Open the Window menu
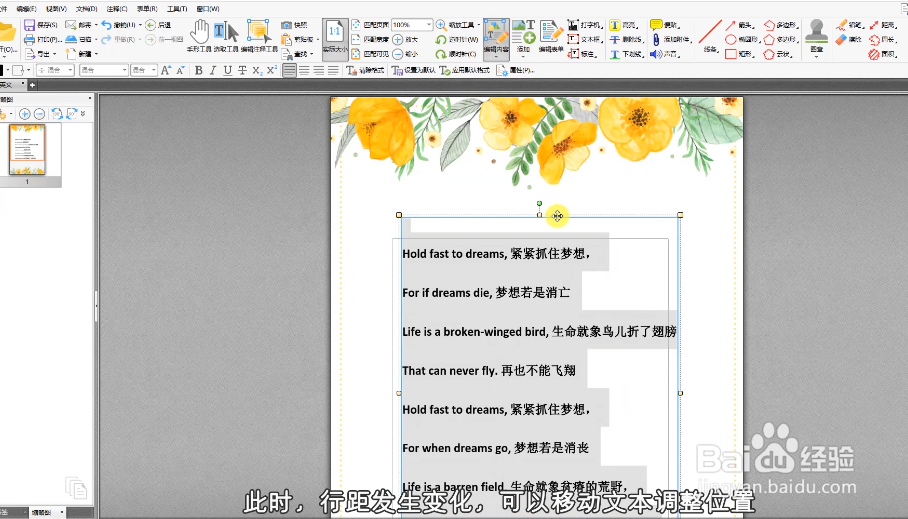 point(208,9)
